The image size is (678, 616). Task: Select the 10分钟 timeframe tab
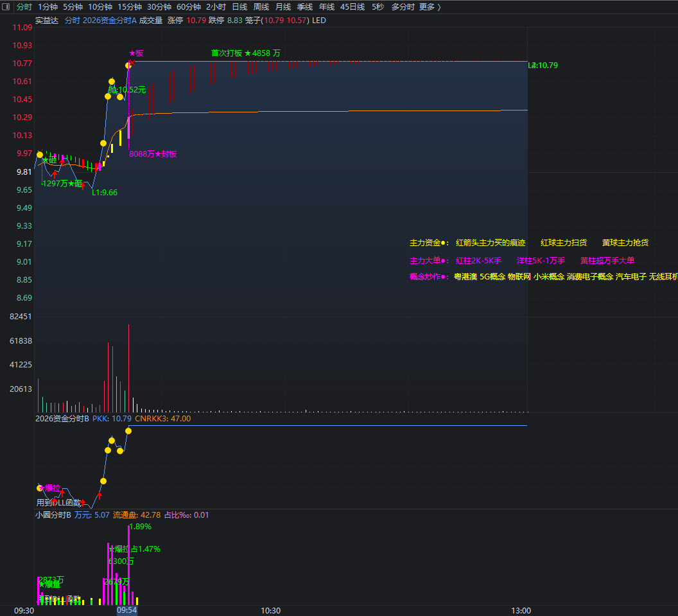(x=100, y=7)
